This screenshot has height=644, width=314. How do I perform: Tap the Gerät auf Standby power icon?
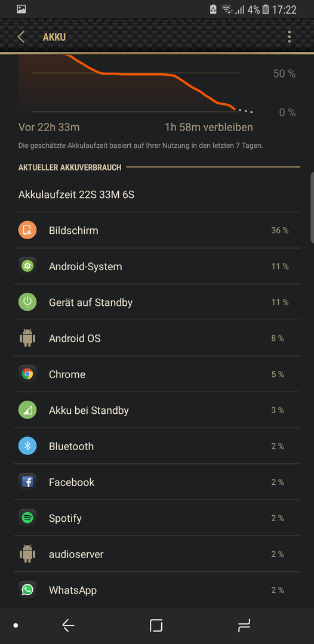coord(27,302)
